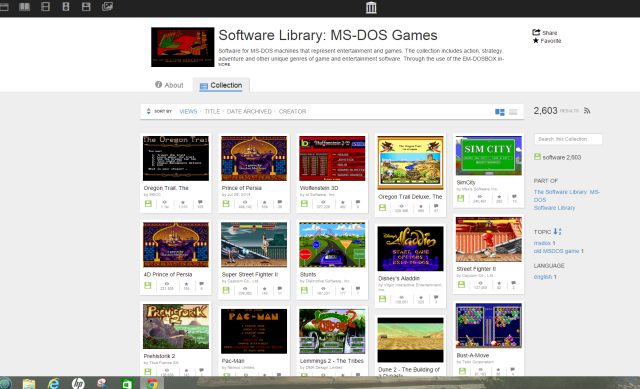Open the Oregon Trail thumbnail
Image resolution: width=640 pixels, height=389 pixels.
(176, 158)
